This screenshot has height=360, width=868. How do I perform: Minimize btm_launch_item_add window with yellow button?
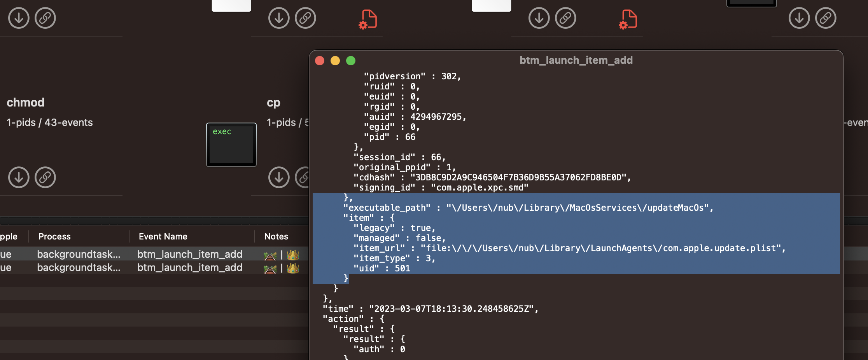click(x=335, y=61)
